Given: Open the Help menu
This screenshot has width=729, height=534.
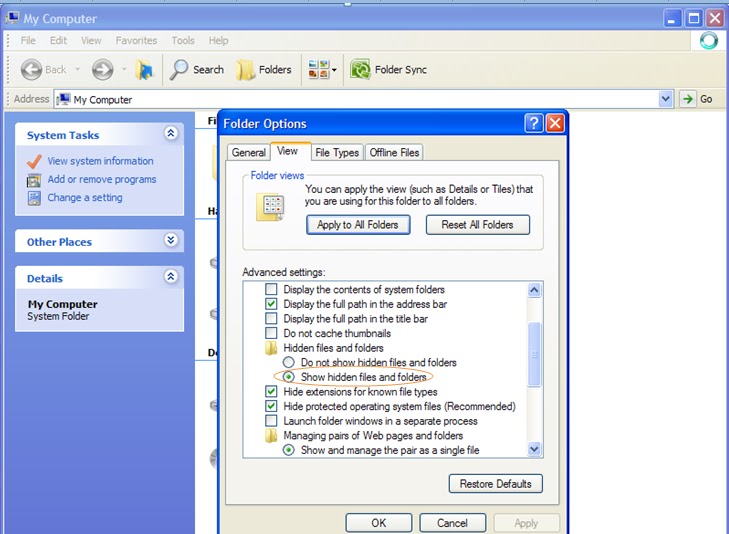Looking at the screenshot, I should 219,41.
